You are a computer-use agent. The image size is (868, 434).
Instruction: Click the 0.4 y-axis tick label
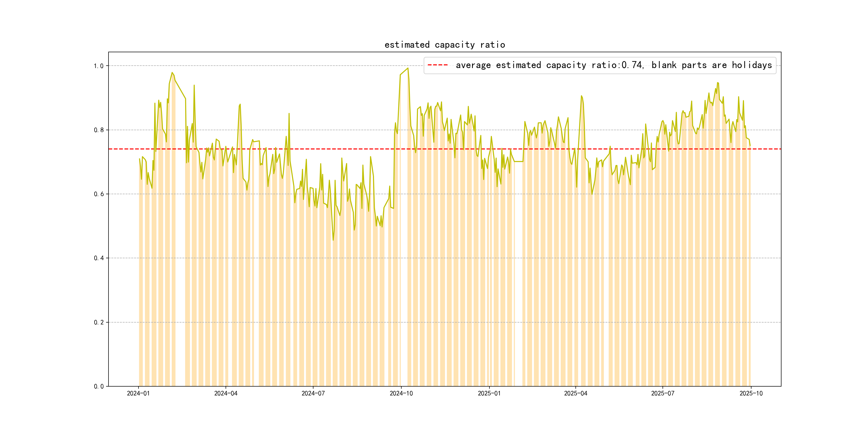(x=98, y=258)
